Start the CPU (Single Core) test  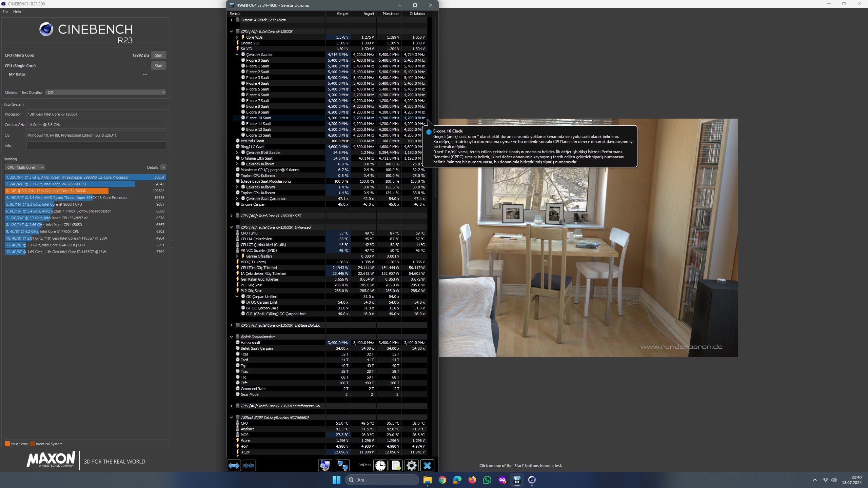coord(159,66)
